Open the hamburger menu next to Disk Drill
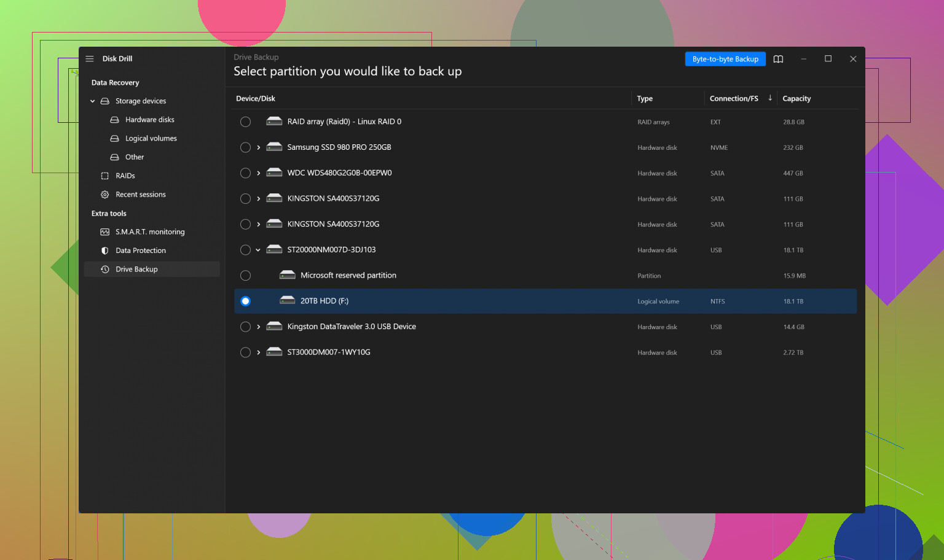This screenshot has height=560, width=944. pos(90,59)
